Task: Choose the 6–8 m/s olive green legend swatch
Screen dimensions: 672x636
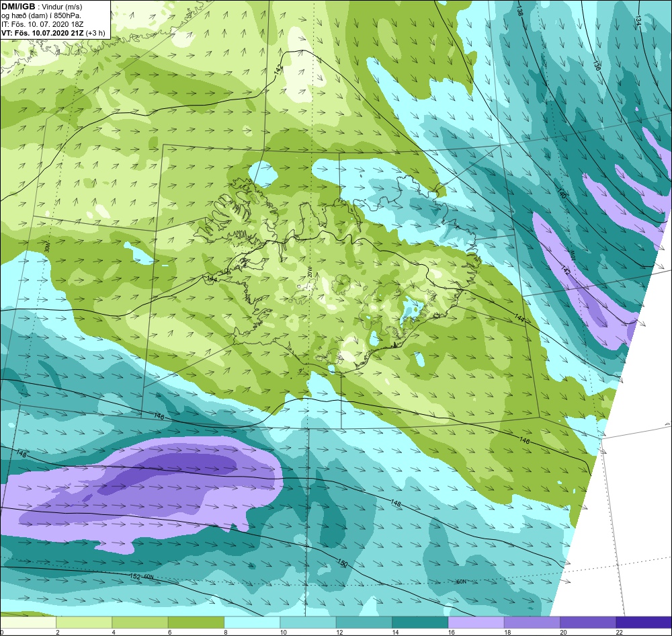Action: (x=196, y=622)
